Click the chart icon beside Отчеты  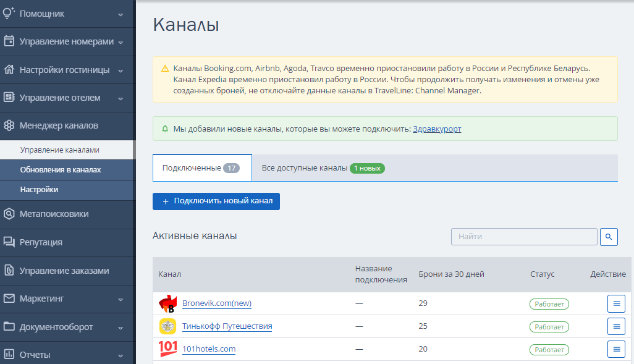point(9,354)
